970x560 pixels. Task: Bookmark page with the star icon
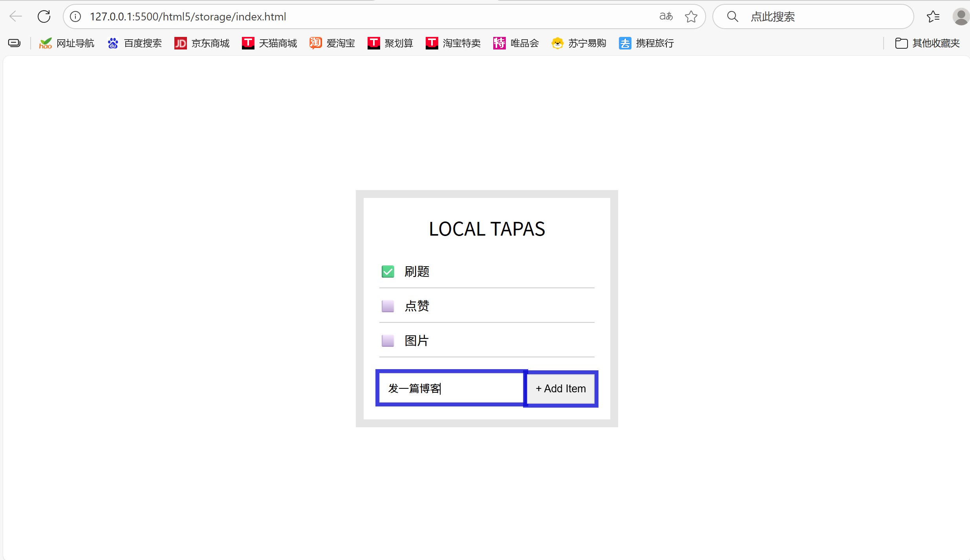click(x=691, y=16)
